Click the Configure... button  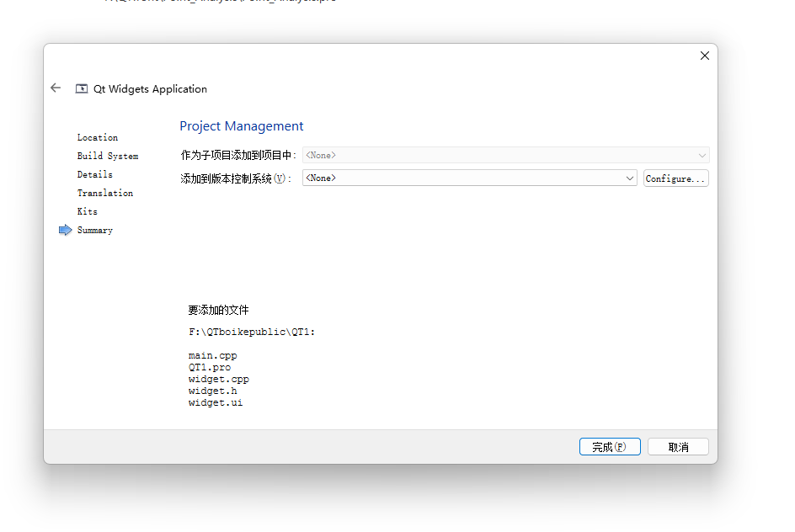(676, 178)
